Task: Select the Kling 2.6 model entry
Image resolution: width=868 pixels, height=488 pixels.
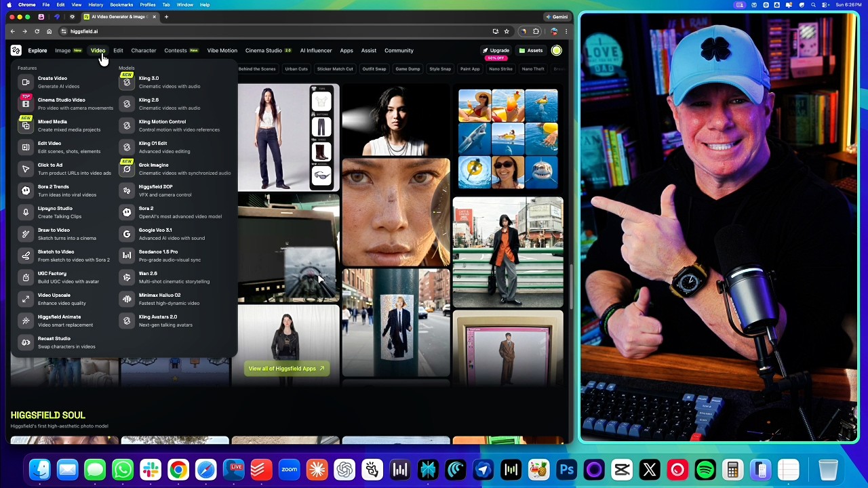Action: tap(177, 104)
